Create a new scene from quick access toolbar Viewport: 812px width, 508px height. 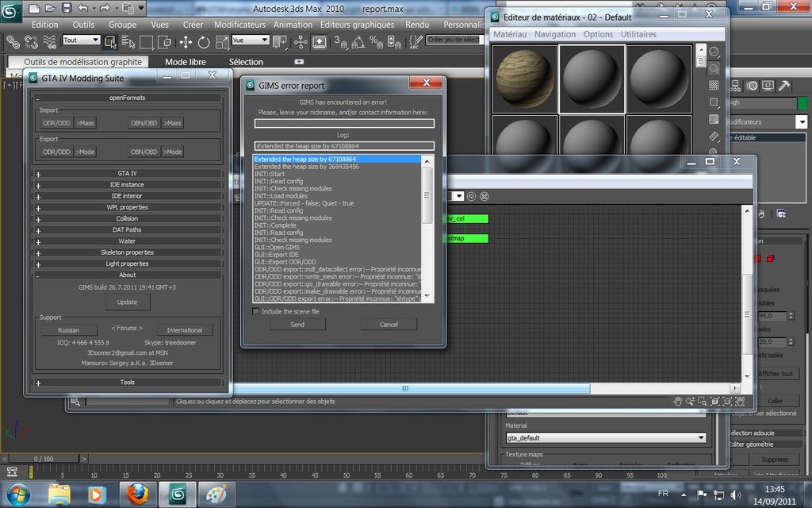click(x=34, y=8)
